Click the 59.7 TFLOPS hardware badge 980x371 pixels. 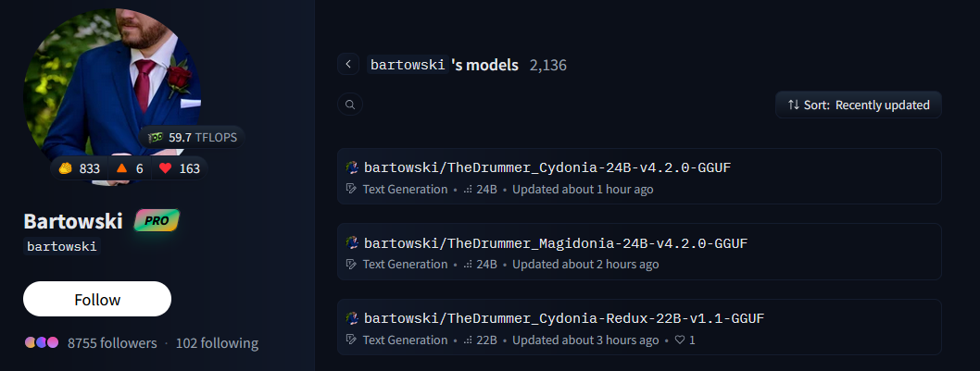click(193, 138)
